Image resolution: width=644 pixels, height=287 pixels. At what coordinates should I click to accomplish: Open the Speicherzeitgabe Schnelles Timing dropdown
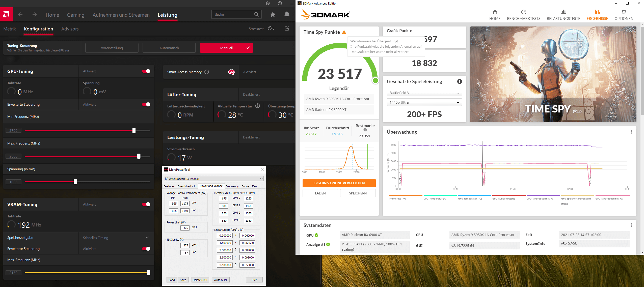[116, 238]
